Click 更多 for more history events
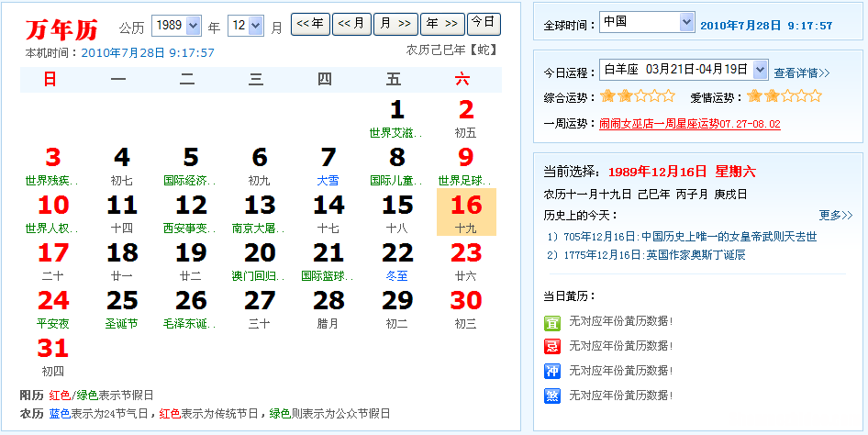The image size is (868, 435). click(x=835, y=215)
